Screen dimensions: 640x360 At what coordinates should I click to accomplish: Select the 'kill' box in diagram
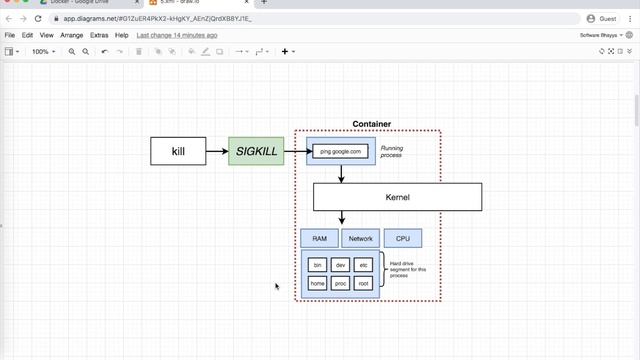pyautogui.click(x=178, y=151)
